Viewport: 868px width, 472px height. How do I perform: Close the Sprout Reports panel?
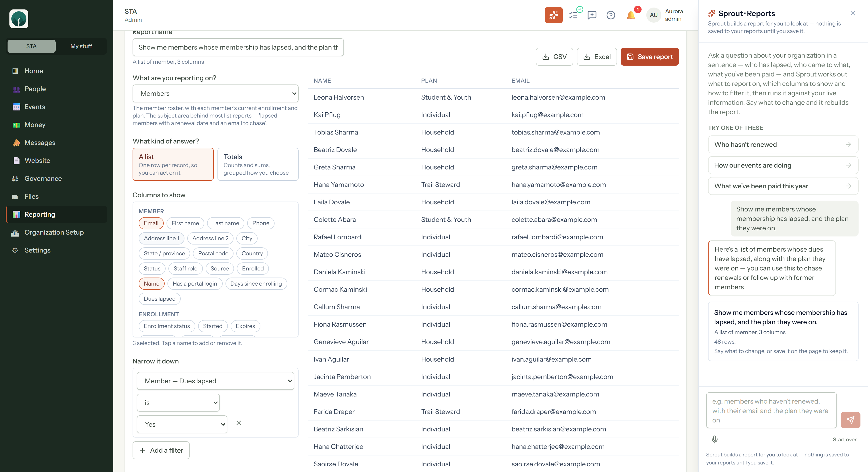852,13
